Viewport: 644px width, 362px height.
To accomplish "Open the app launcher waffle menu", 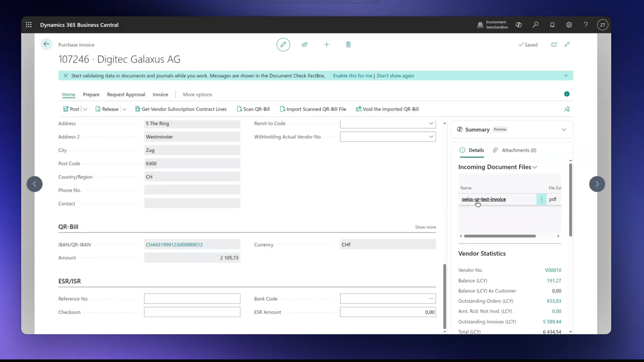I will coord(29,25).
